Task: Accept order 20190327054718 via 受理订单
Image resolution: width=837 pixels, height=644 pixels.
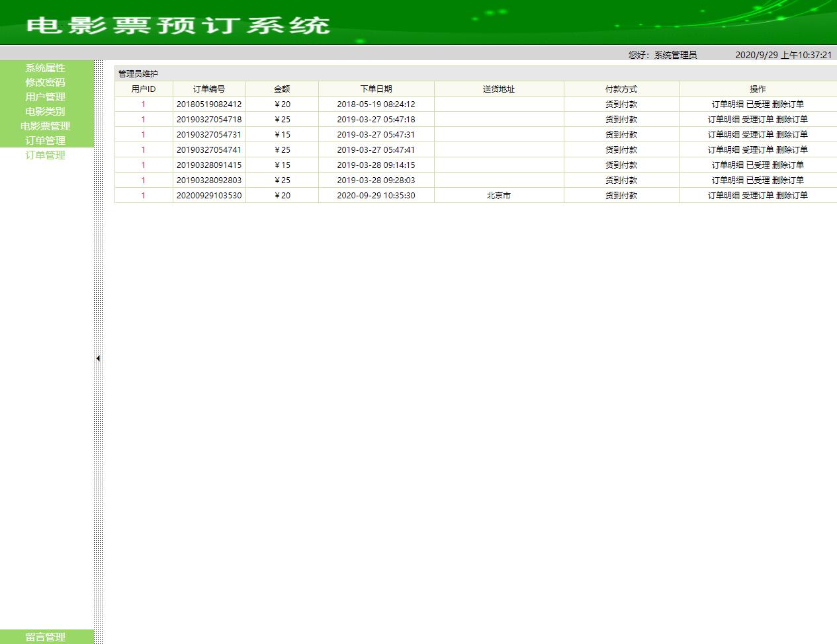Action: [x=758, y=120]
